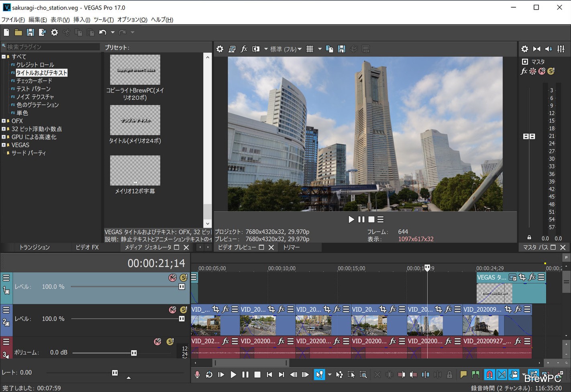Viewport: 571px width, 392px height.
Task: Click the Undo arrow icon
Action: click(102, 33)
